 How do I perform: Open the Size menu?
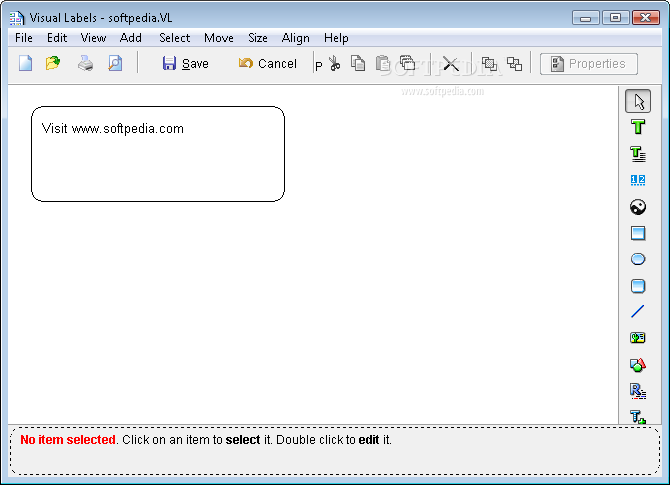258,38
